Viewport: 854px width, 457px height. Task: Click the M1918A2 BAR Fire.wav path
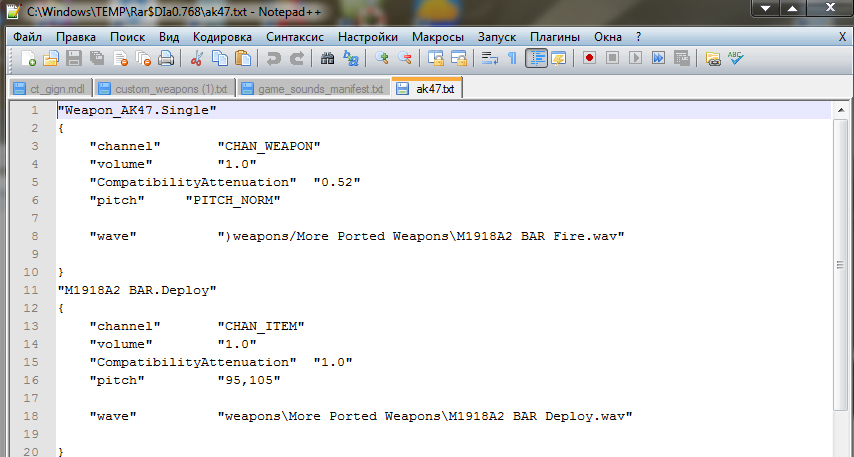421,236
